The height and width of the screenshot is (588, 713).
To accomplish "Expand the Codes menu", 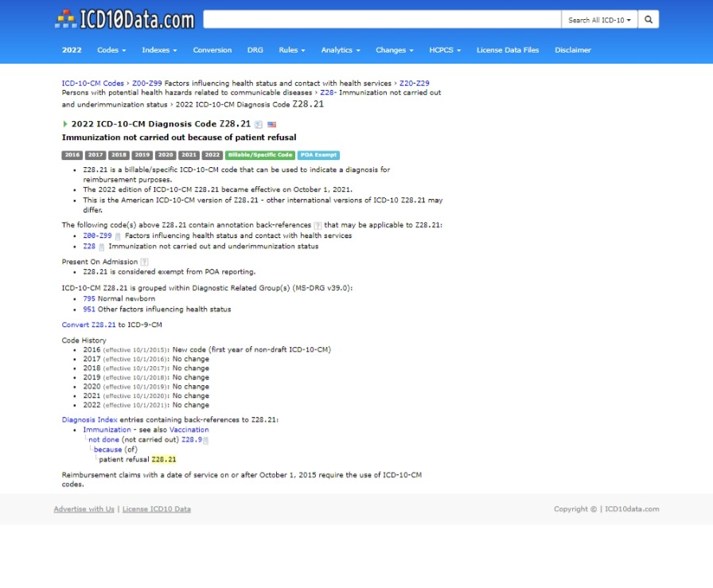I will tap(111, 50).
